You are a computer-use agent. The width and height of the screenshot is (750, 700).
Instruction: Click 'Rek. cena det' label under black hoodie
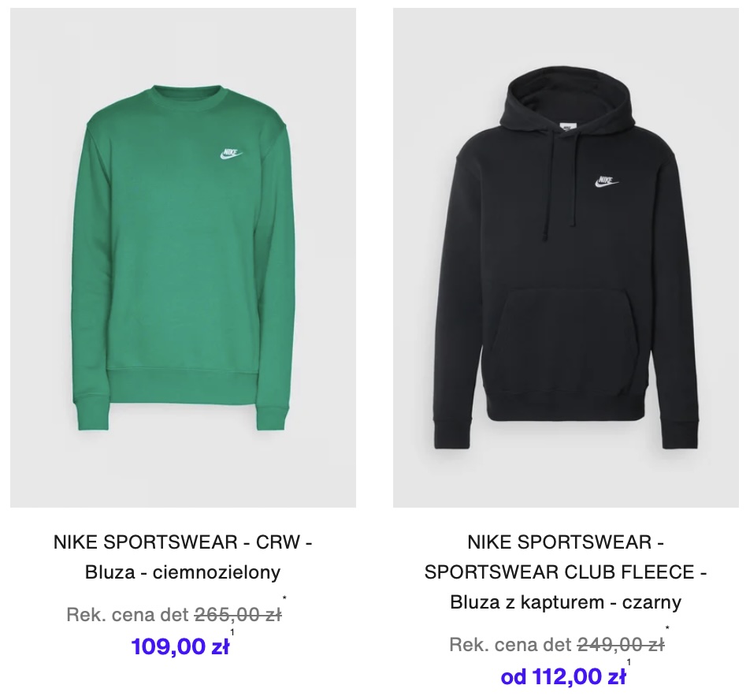tap(511, 645)
